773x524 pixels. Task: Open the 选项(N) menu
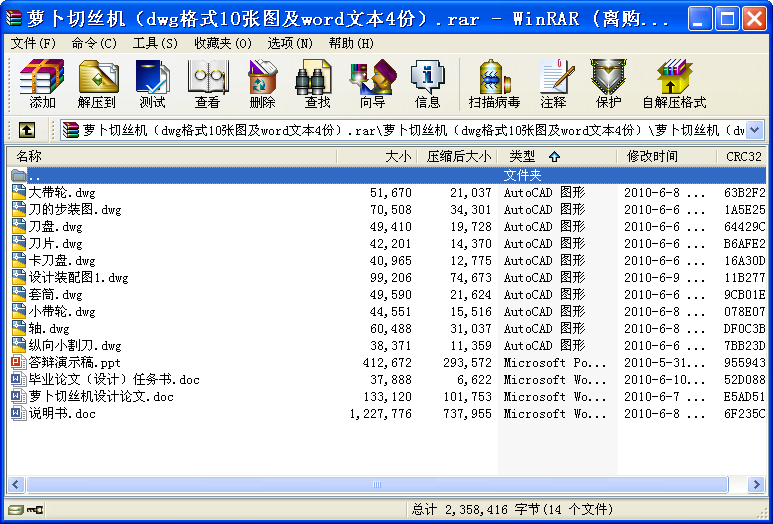coord(290,43)
